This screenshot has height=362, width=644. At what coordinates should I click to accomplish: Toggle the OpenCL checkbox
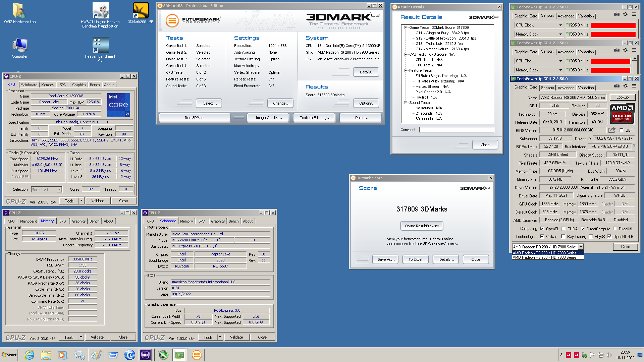coord(542,229)
